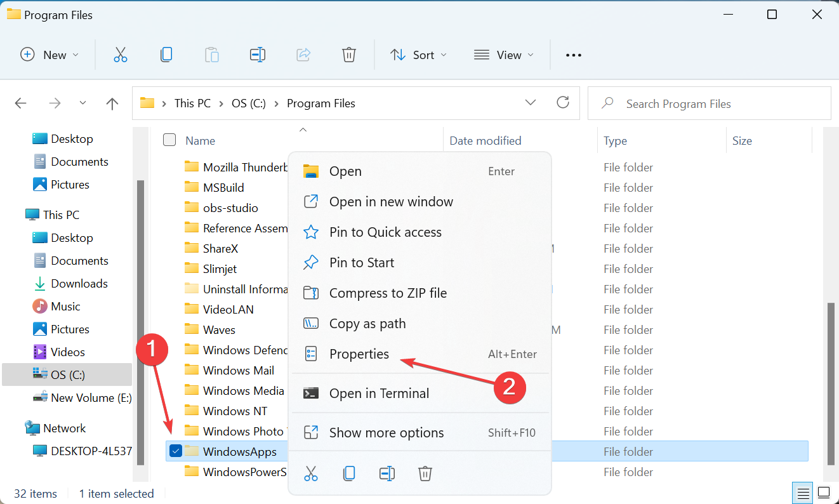Click the Delete trash icon in the top toolbar
This screenshot has height=504, width=839.
(x=348, y=55)
